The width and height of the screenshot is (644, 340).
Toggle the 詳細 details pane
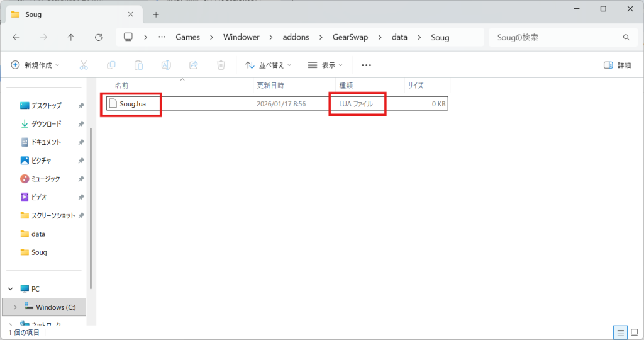(x=617, y=65)
